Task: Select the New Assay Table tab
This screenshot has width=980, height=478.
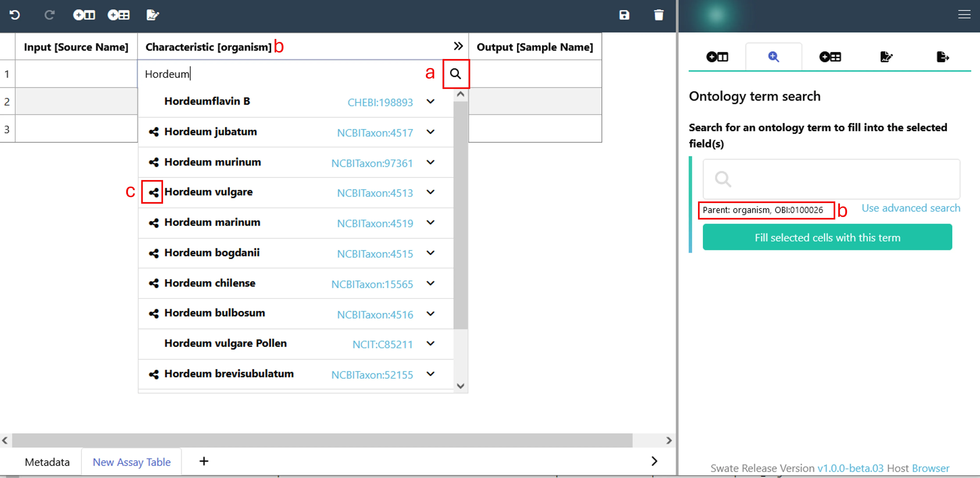Action: pyautogui.click(x=132, y=462)
